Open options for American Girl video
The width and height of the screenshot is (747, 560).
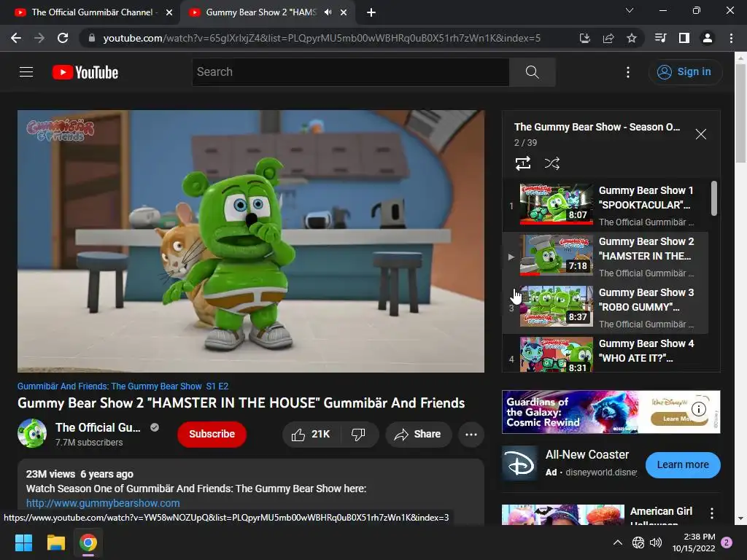point(712,513)
